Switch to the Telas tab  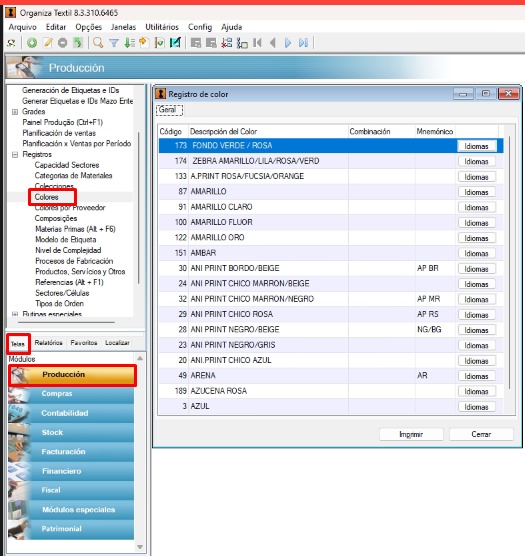(18, 344)
